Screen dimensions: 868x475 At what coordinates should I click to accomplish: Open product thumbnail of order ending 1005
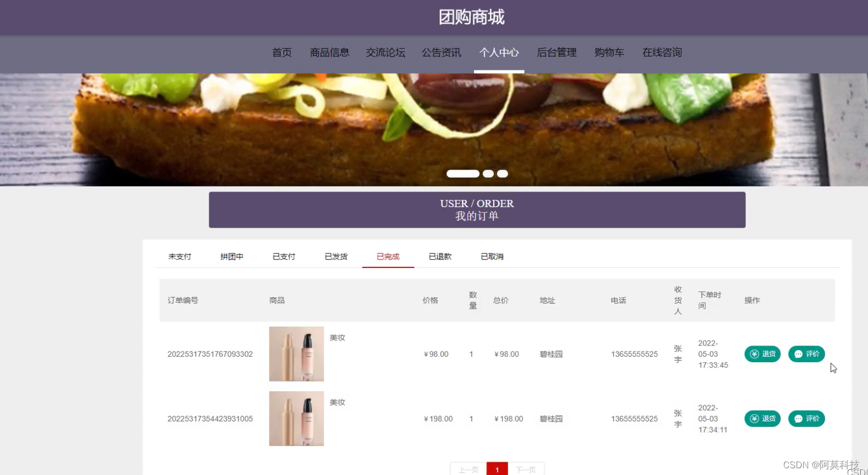[x=296, y=419]
